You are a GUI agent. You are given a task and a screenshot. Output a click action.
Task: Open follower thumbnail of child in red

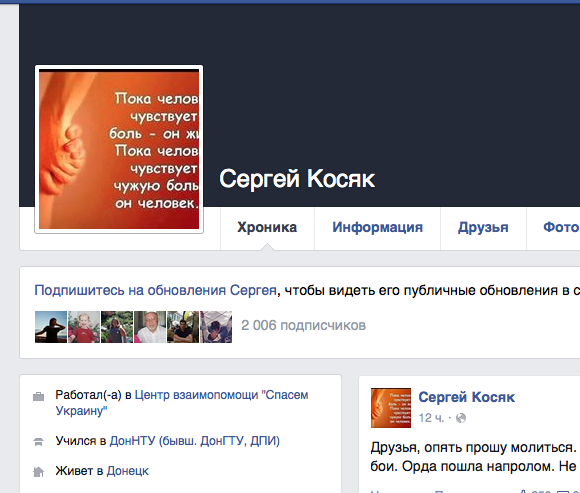click(84, 327)
